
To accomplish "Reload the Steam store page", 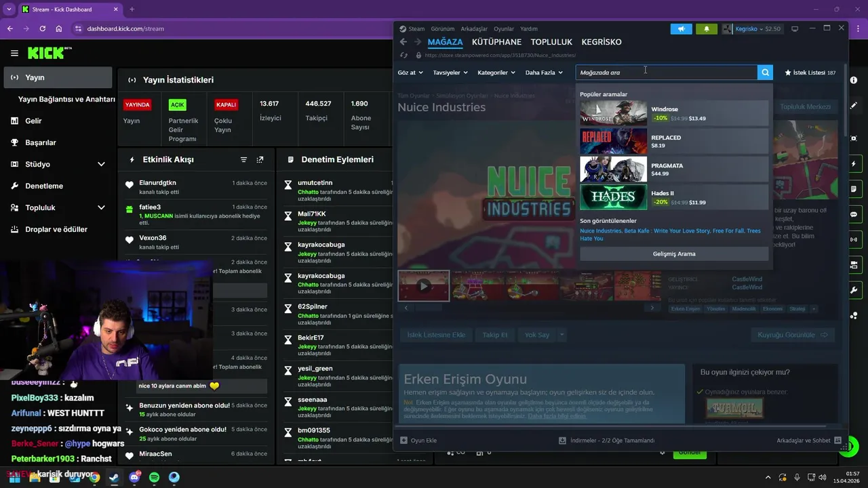I will click(x=404, y=56).
